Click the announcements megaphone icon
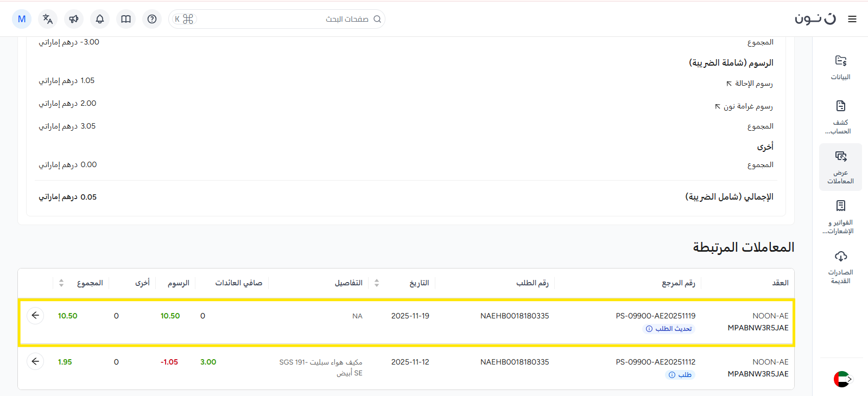868x396 pixels. [x=74, y=19]
